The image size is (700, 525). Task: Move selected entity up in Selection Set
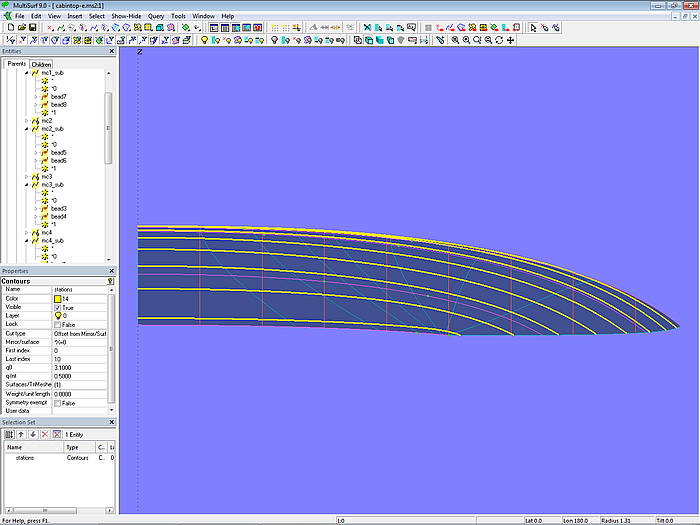(x=20, y=434)
